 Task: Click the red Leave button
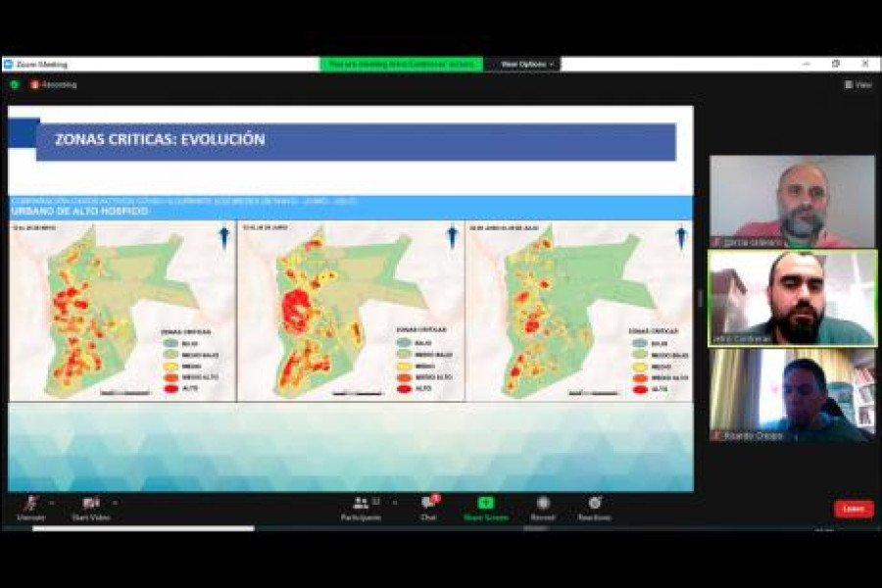[853, 509]
